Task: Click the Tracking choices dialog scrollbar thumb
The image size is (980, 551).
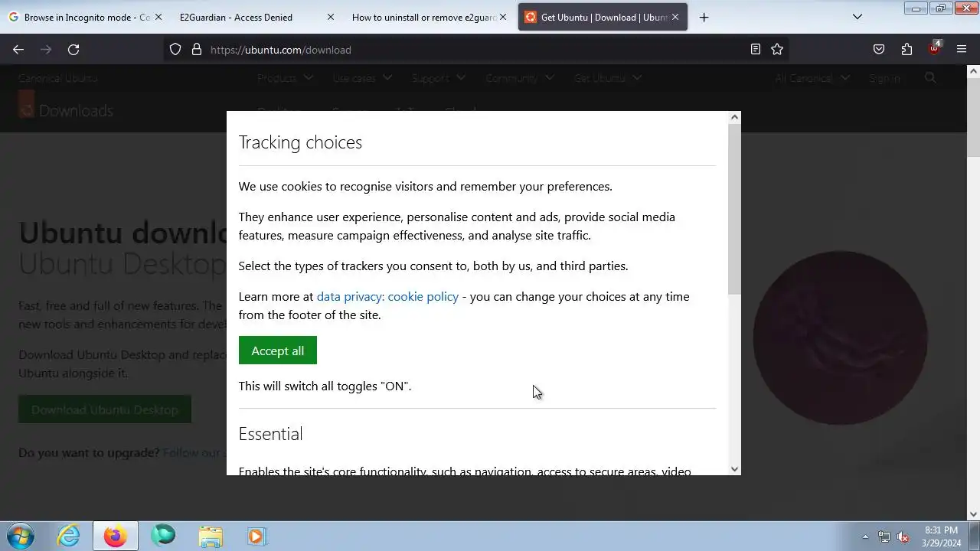Action: 734,208
